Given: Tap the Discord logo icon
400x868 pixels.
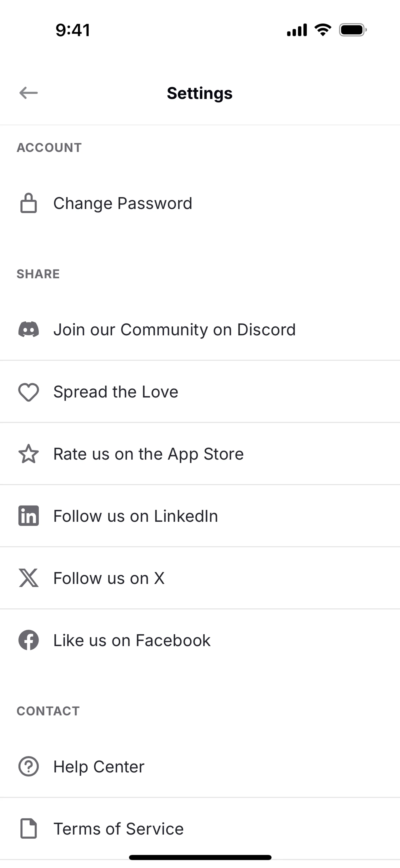Looking at the screenshot, I should coord(29,330).
